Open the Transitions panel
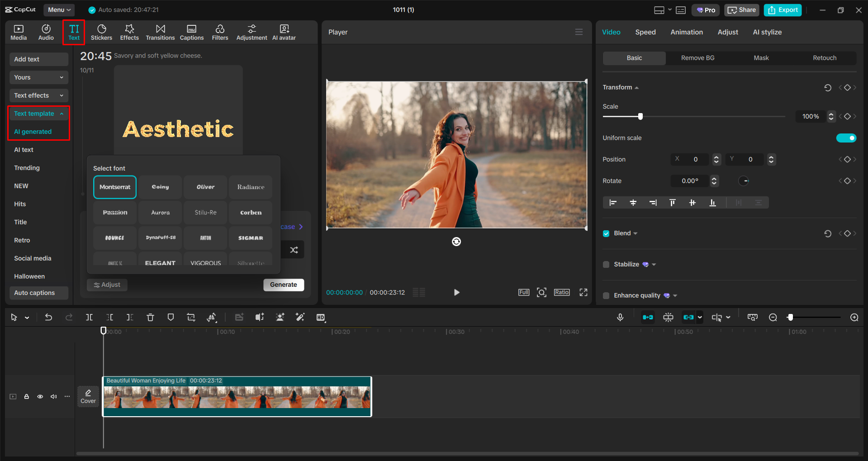Screen dimensions: 868x461 tap(160, 32)
